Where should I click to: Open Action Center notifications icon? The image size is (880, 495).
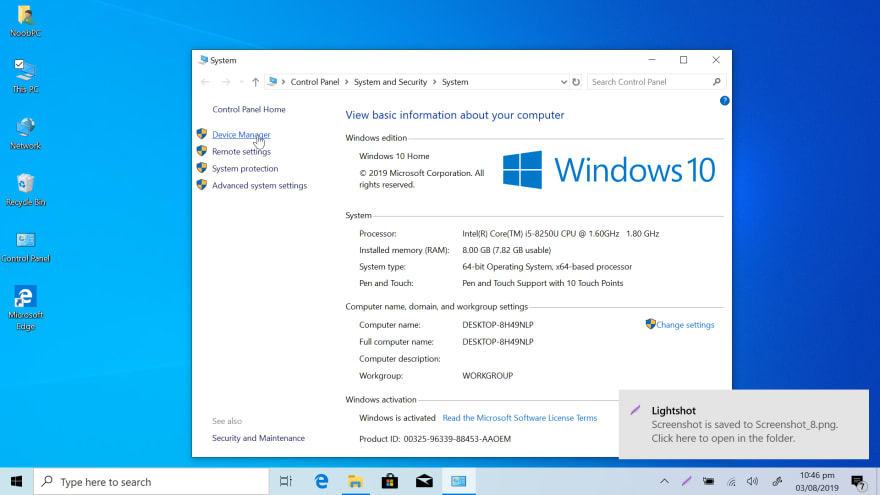pos(858,482)
